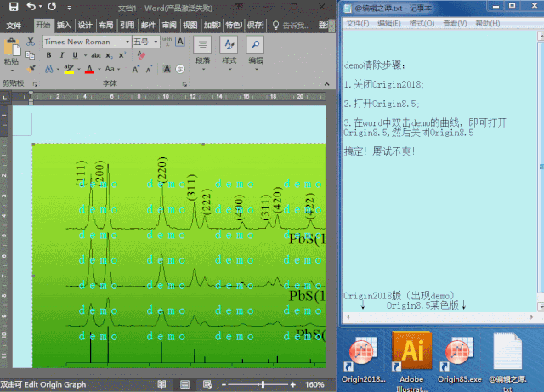Open the font size 五号 dropdown
Viewport: 544px width, 392px height.
(156, 42)
